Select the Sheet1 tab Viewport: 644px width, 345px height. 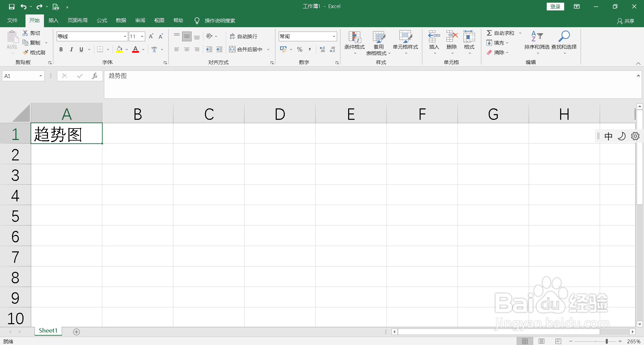(x=48, y=331)
